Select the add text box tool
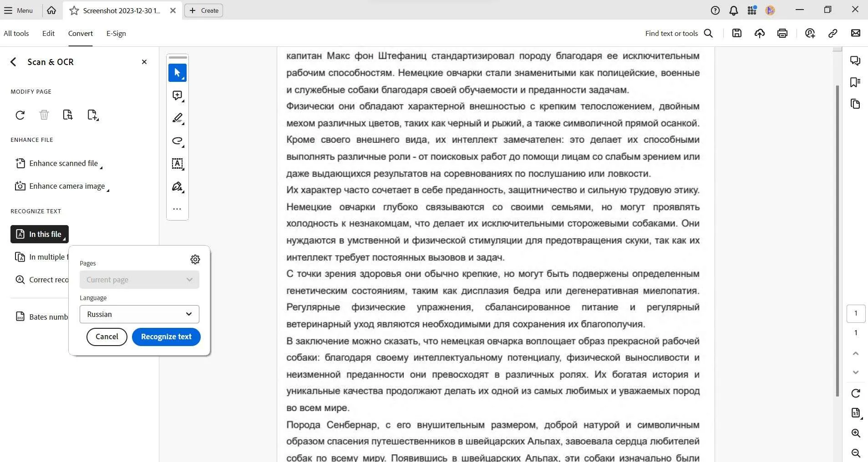The width and height of the screenshot is (868, 462). [x=177, y=164]
